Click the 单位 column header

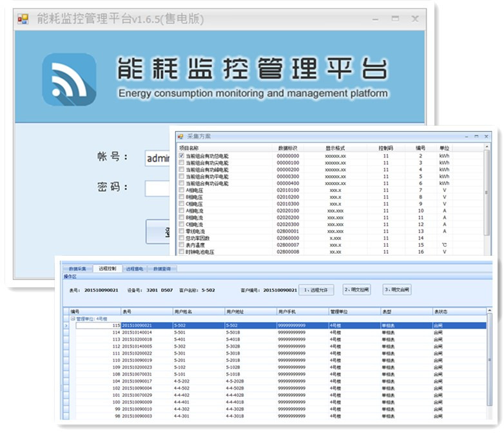pyautogui.click(x=444, y=148)
